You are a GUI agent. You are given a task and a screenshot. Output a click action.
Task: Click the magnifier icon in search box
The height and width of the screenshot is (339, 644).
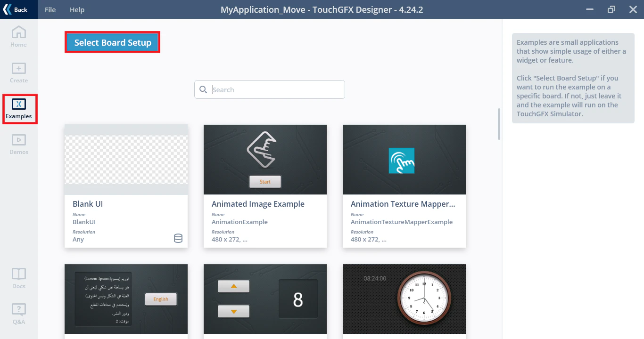[203, 89]
